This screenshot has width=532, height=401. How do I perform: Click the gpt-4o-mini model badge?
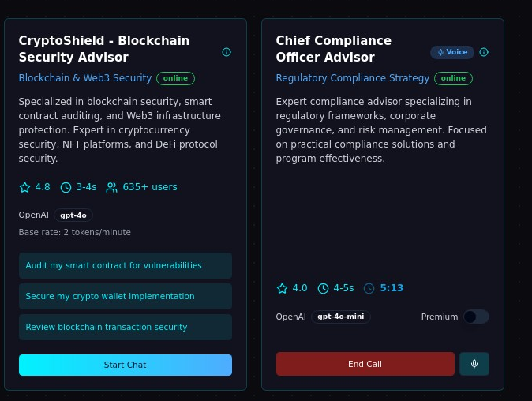340,317
